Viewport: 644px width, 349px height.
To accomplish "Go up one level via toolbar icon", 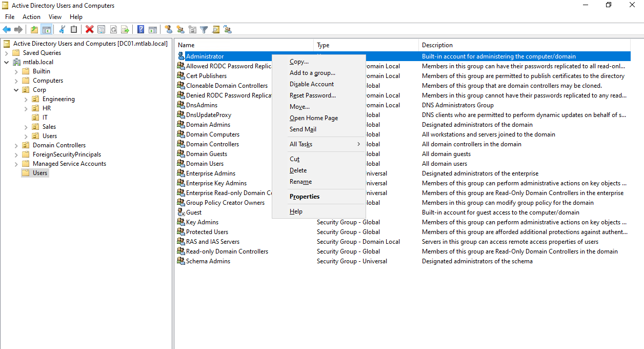I will pyautogui.click(x=34, y=30).
